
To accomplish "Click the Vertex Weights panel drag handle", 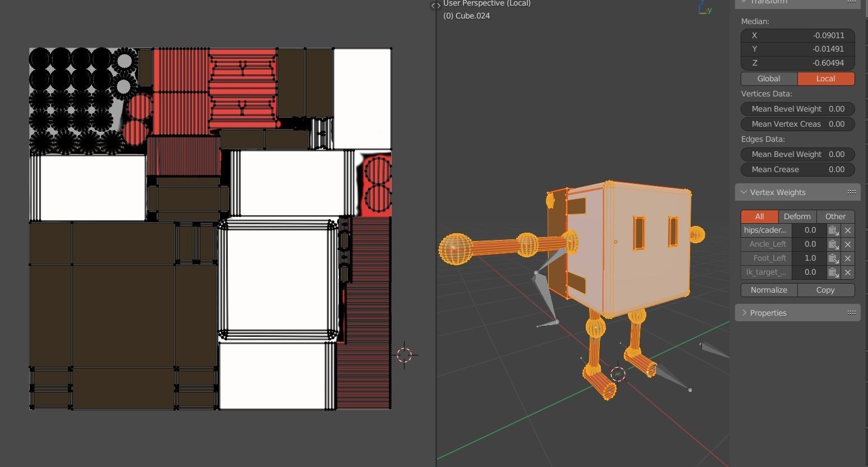I will pos(851,192).
